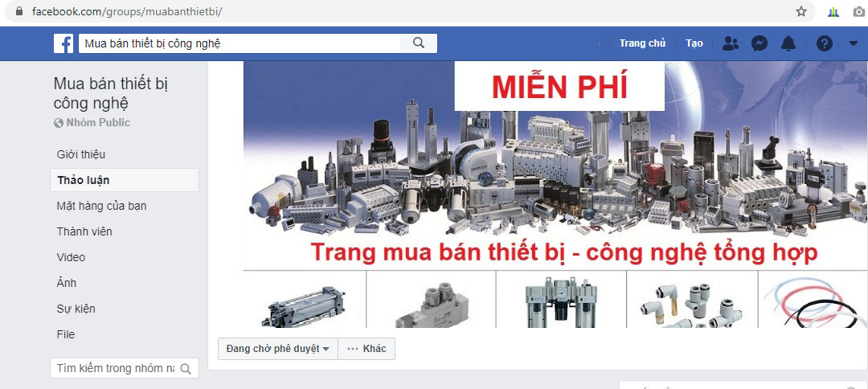Open the Messenger icon
This screenshot has height=389, width=868.
tap(759, 43)
